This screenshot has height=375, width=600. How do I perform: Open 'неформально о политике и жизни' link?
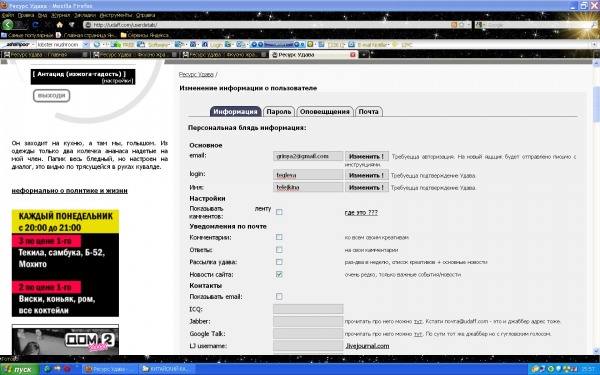click(70, 191)
